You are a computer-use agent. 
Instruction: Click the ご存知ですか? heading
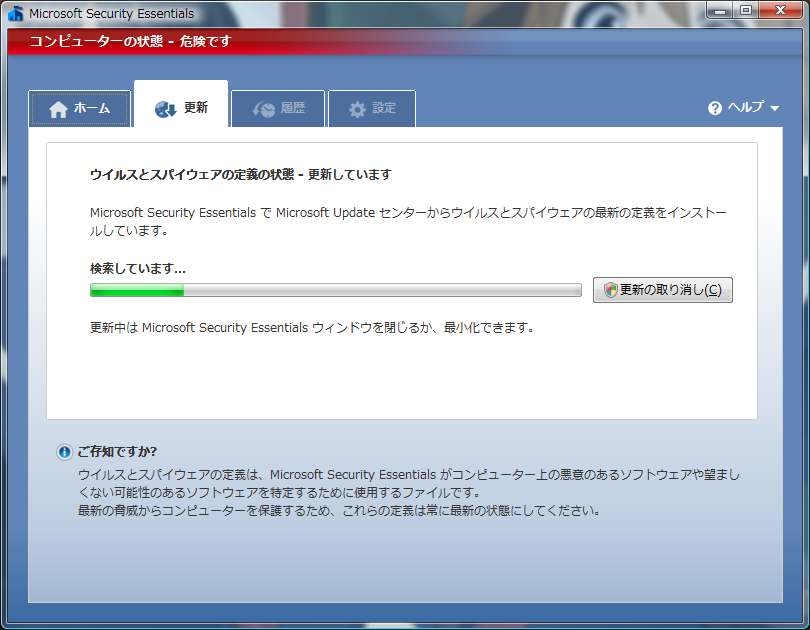(x=117, y=451)
